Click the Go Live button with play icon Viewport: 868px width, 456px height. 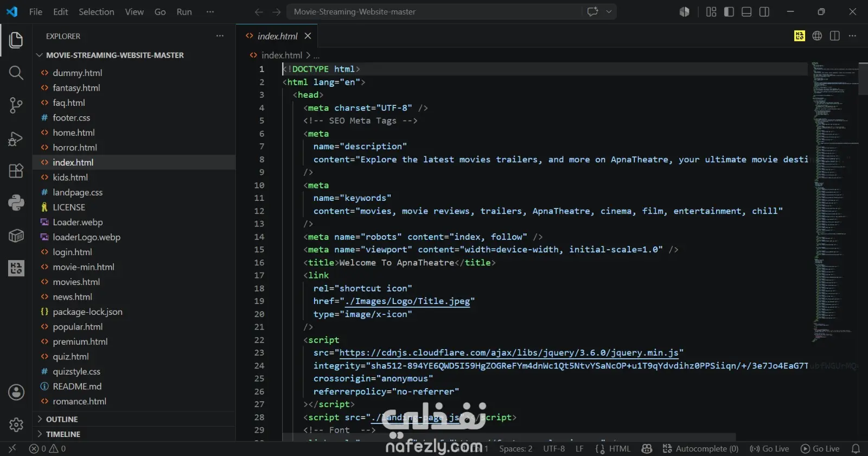tap(820, 449)
